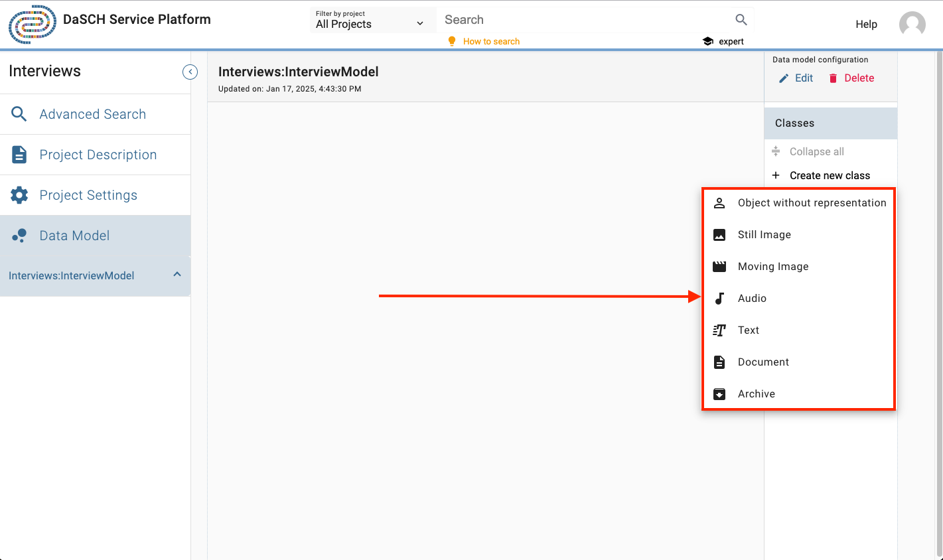Click the search magnifier icon in top bar

click(741, 20)
